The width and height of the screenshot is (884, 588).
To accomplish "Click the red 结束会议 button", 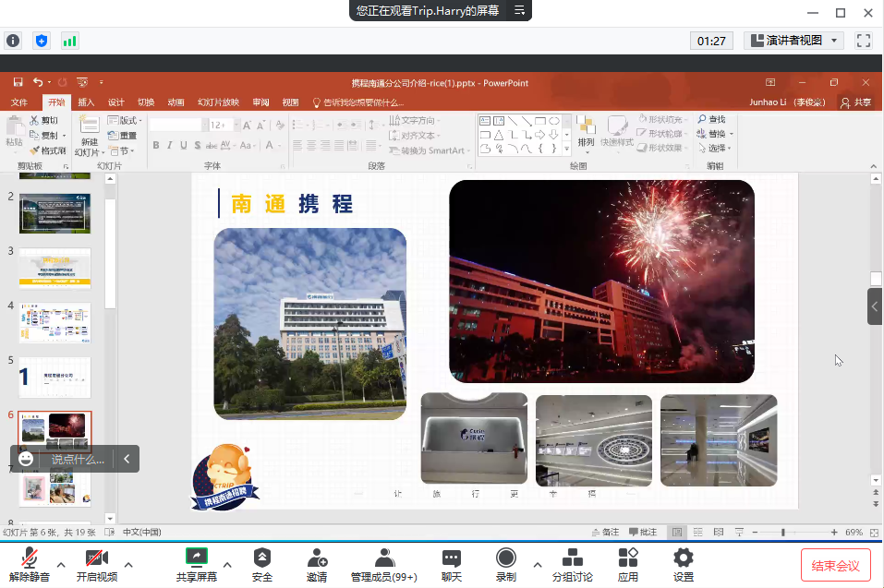I will 835,565.
